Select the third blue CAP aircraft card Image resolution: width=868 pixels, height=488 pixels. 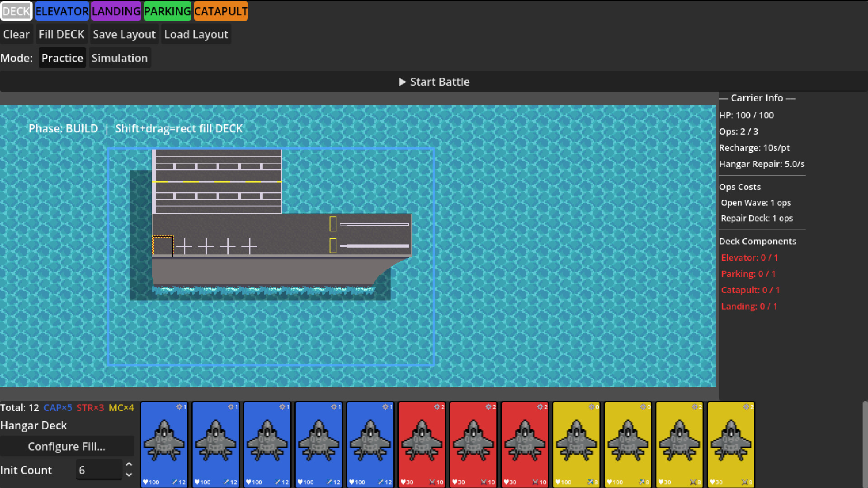267,444
